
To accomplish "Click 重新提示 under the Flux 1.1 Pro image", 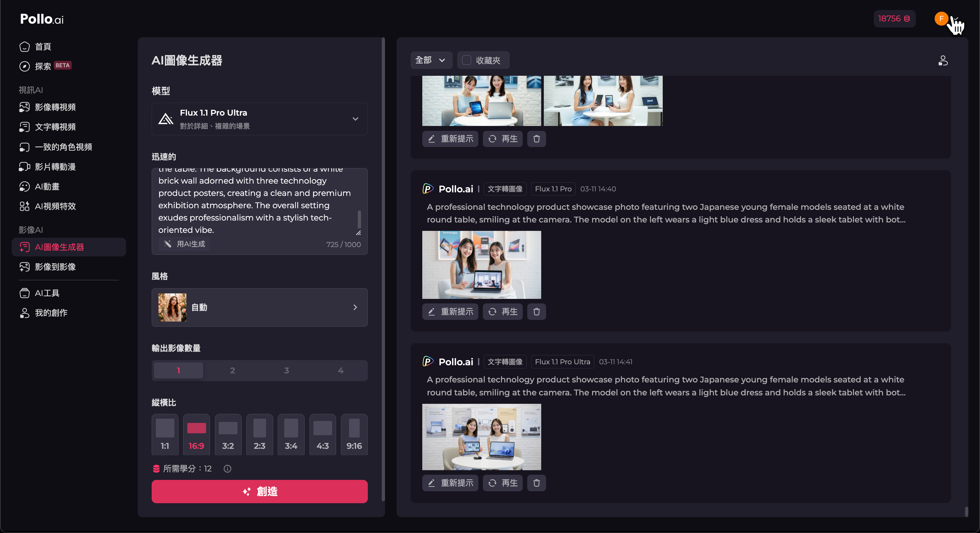I will [x=450, y=312].
